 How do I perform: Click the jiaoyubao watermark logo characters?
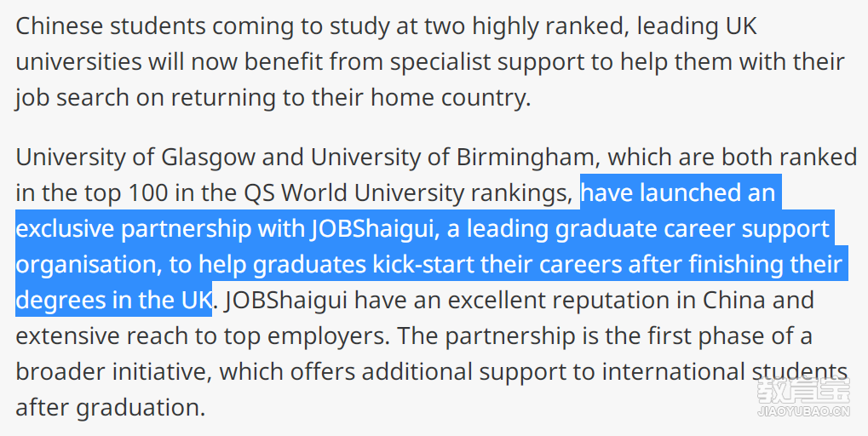coord(802,390)
